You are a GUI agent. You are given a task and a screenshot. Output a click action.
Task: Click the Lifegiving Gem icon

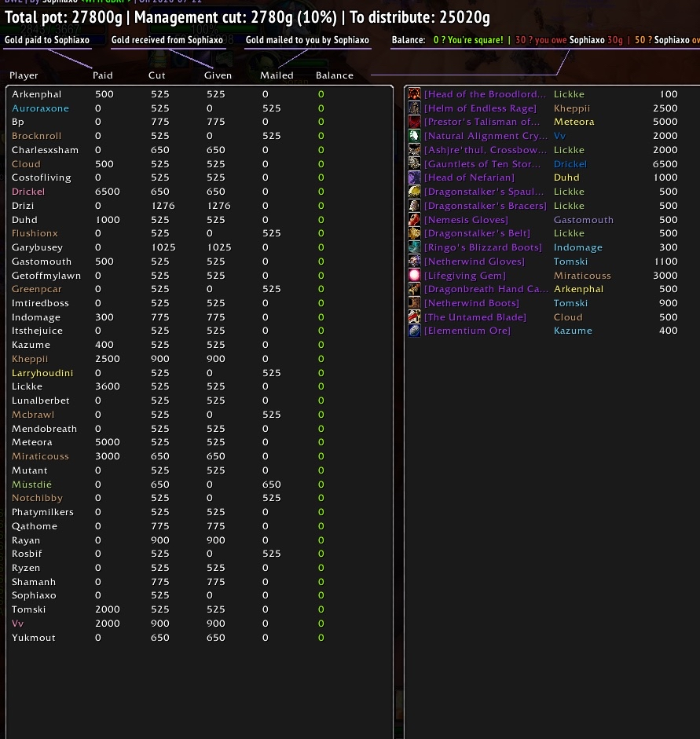(x=414, y=275)
